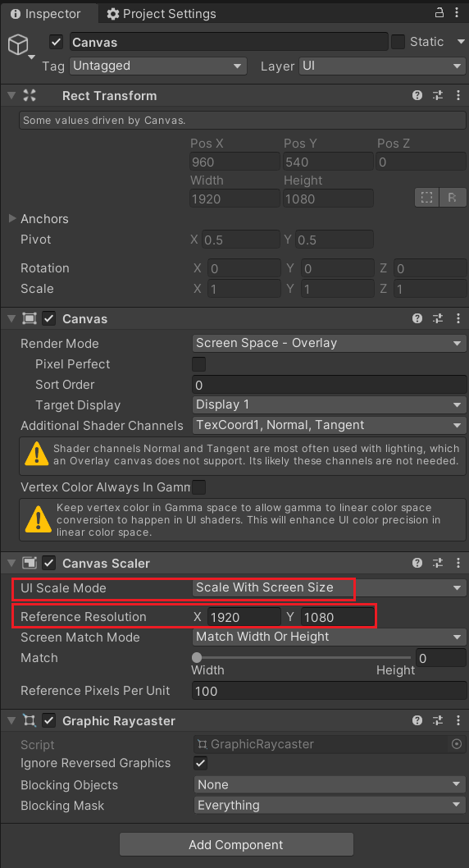Open the Tag dropdown showing Untagged
This screenshot has width=469, height=868.
point(158,66)
